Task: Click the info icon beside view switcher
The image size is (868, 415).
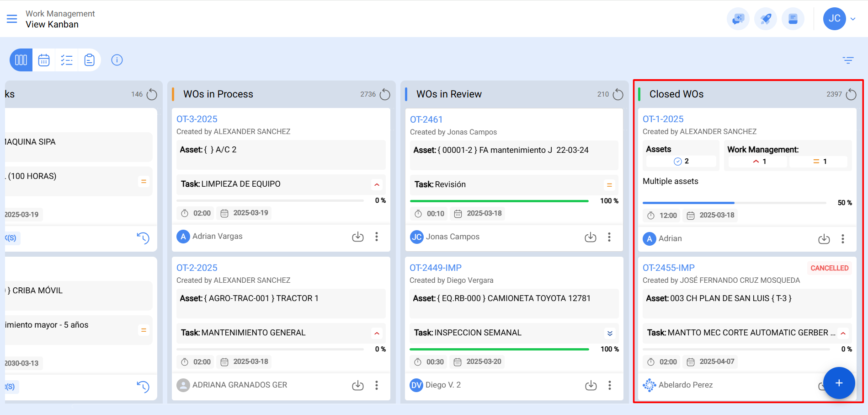Action: tap(117, 60)
